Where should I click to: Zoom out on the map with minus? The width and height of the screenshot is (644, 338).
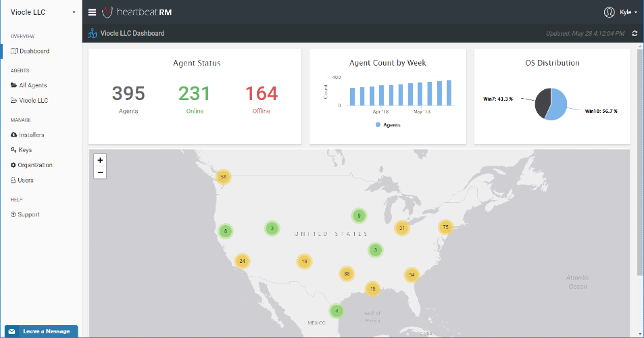[x=100, y=172]
